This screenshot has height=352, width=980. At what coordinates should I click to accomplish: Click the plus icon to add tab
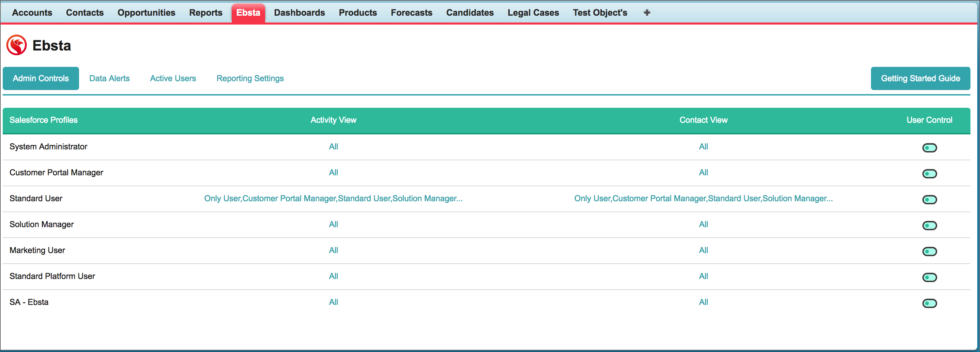647,13
